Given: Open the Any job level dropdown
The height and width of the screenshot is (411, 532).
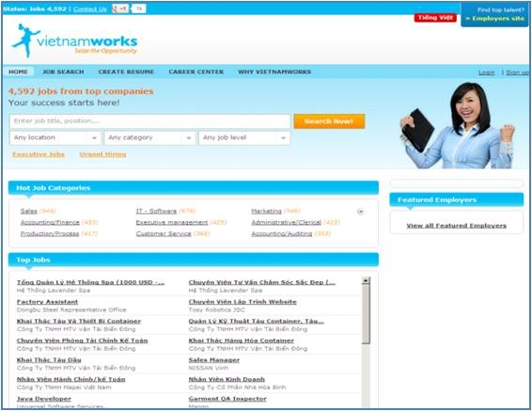Looking at the screenshot, I should [244, 138].
